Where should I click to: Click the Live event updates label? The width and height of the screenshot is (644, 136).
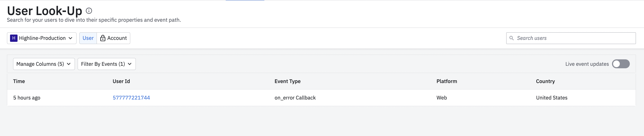point(587,64)
